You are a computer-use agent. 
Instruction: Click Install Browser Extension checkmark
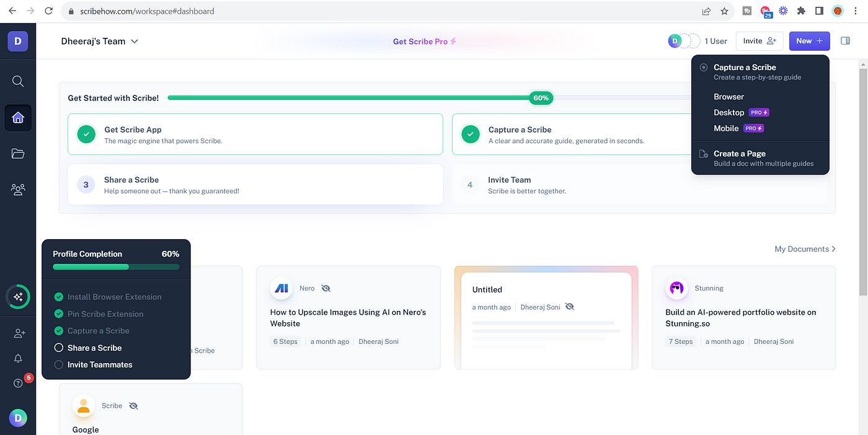59,297
